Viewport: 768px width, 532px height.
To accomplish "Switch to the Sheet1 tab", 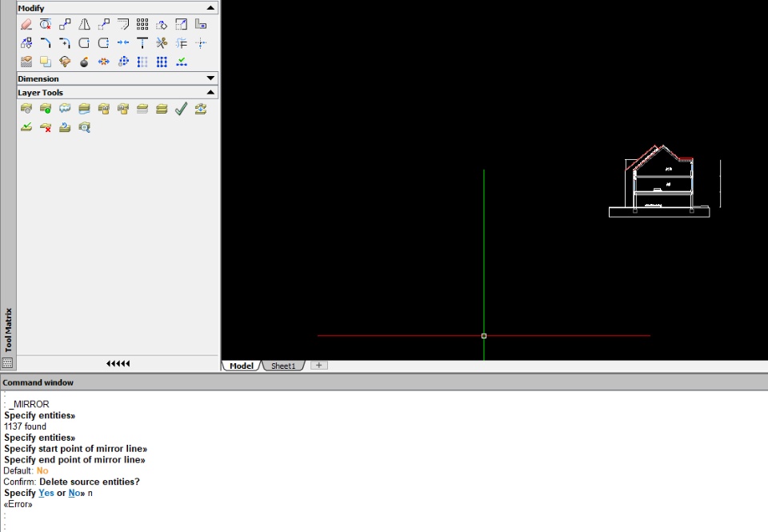I will tap(283, 366).
